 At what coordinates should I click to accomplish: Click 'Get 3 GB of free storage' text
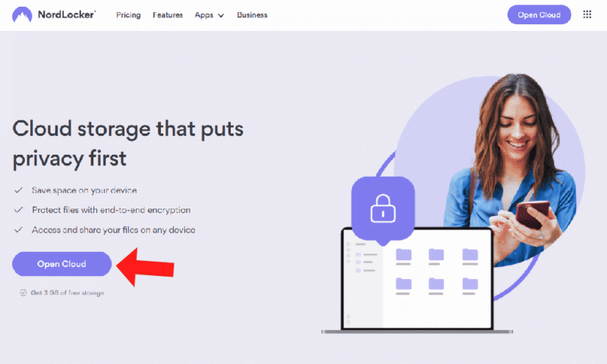(68, 293)
